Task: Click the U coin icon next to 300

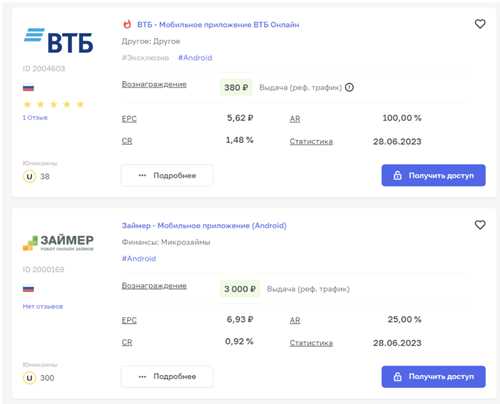Action: coord(29,378)
